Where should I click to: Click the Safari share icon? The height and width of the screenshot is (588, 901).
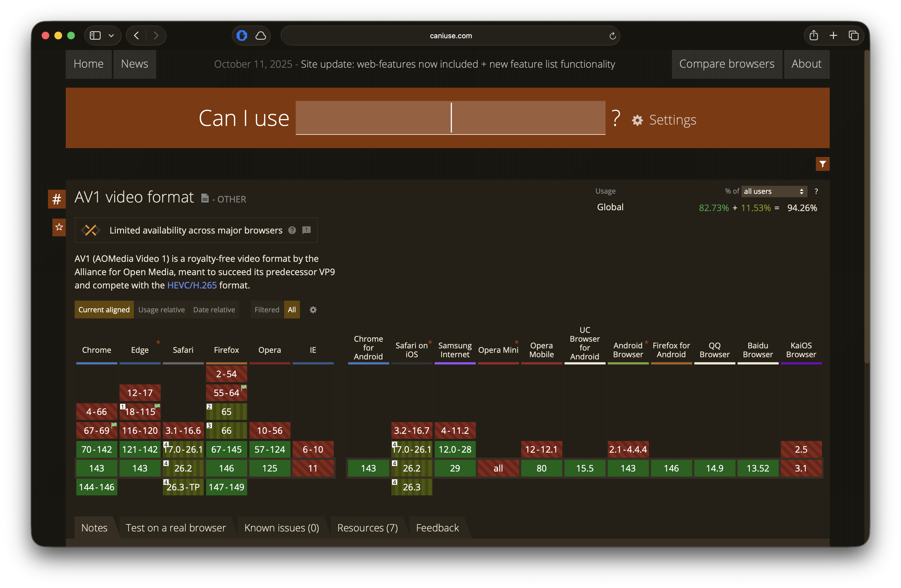814,36
